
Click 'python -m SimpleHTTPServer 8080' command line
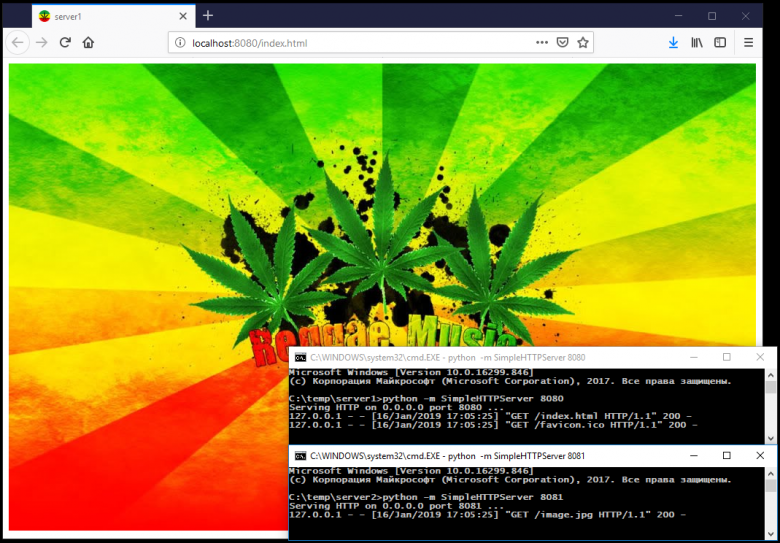click(x=473, y=398)
